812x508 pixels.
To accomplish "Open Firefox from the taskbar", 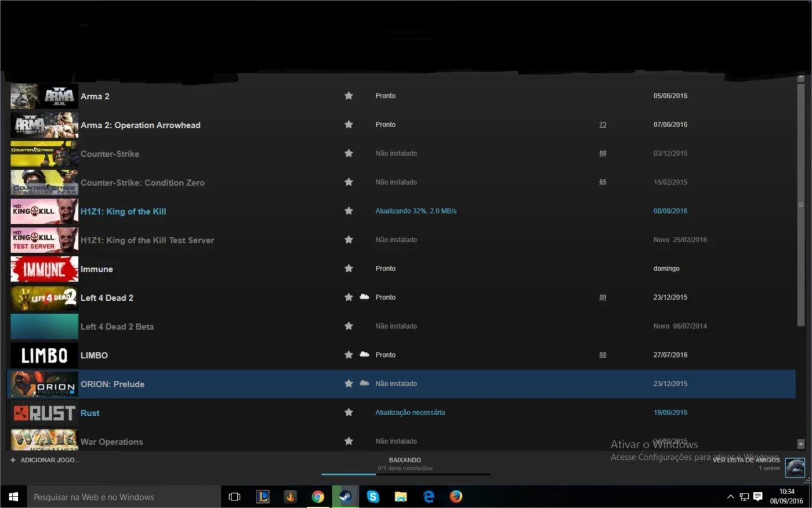I will point(456,496).
